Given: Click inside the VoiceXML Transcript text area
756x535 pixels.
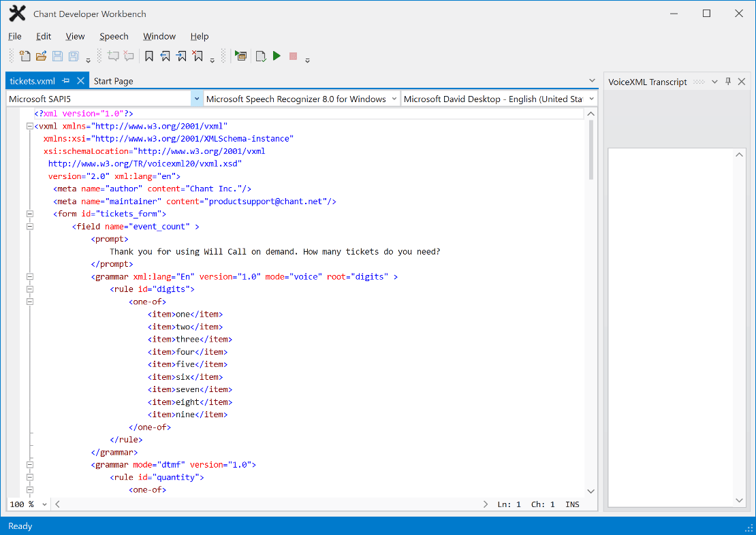Looking at the screenshot, I should tap(671, 328).
